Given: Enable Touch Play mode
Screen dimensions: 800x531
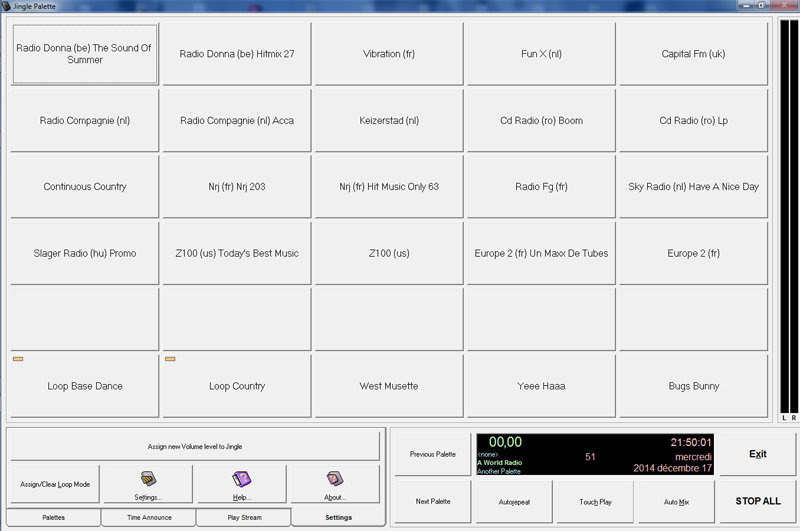Looking at the screenshot, I should [595, 501].
